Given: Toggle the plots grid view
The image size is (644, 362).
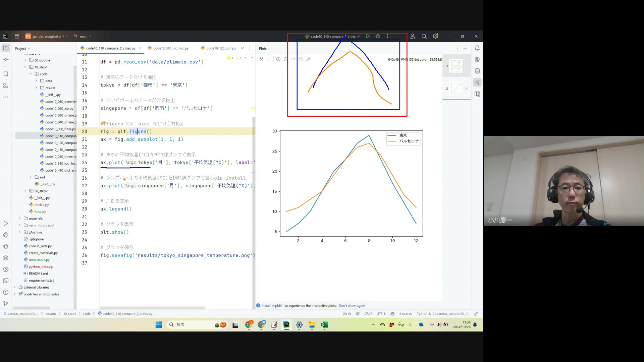Looking at the screenshot, I should point(269,59).
